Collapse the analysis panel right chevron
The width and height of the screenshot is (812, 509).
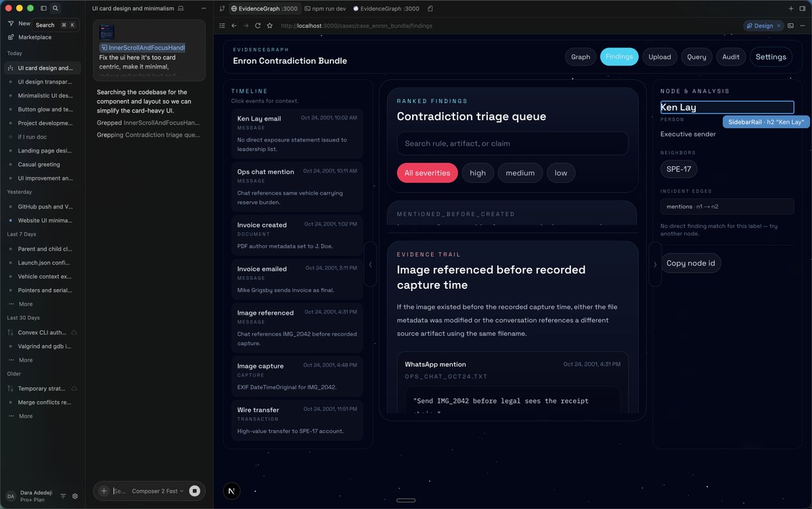point(655,265)
